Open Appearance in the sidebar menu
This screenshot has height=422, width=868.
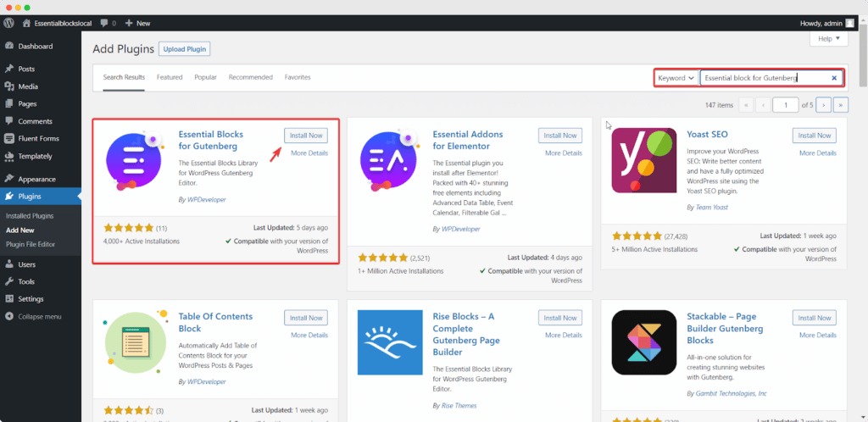36,179
